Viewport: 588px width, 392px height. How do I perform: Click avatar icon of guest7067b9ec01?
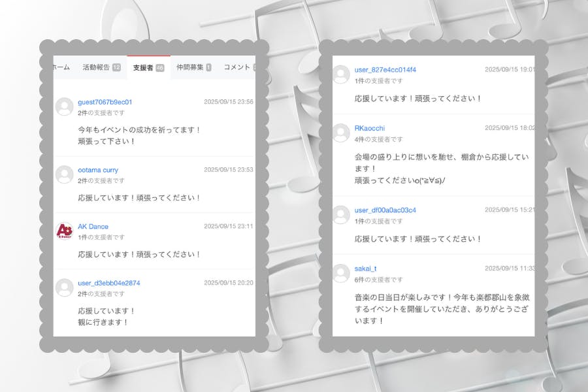(64, 106)
